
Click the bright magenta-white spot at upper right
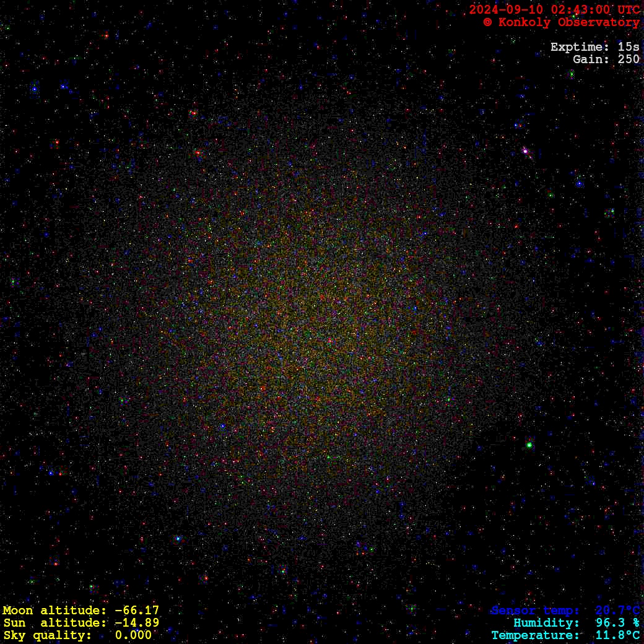525,150
